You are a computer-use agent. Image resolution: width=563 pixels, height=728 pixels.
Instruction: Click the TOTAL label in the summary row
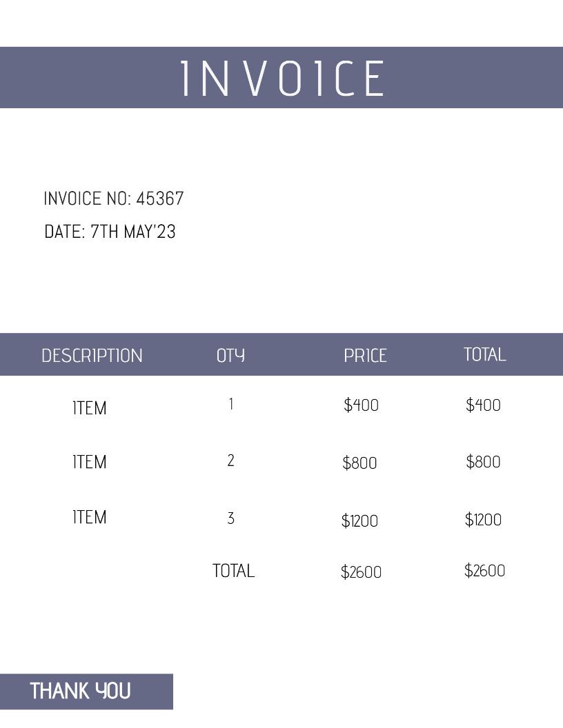point(233,571)
